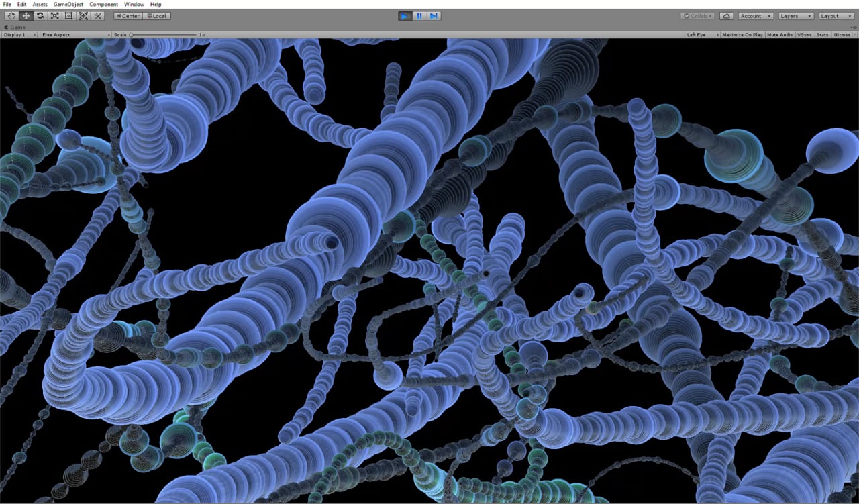Show the Stats overlay

pyautogui.click(x=822, y=34)
